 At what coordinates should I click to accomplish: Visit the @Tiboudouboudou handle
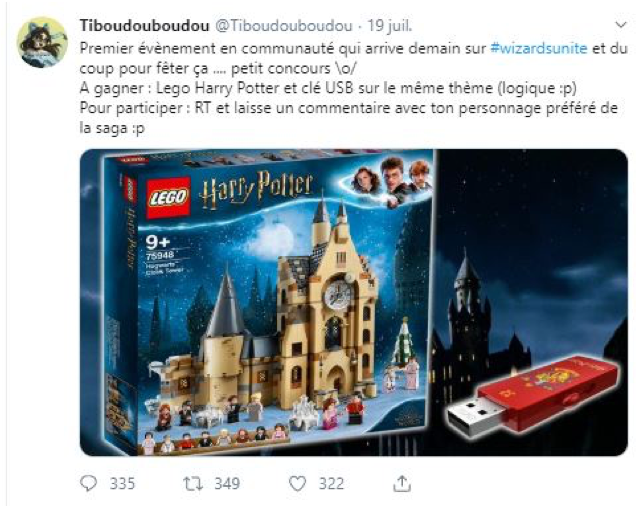point(283,26)
